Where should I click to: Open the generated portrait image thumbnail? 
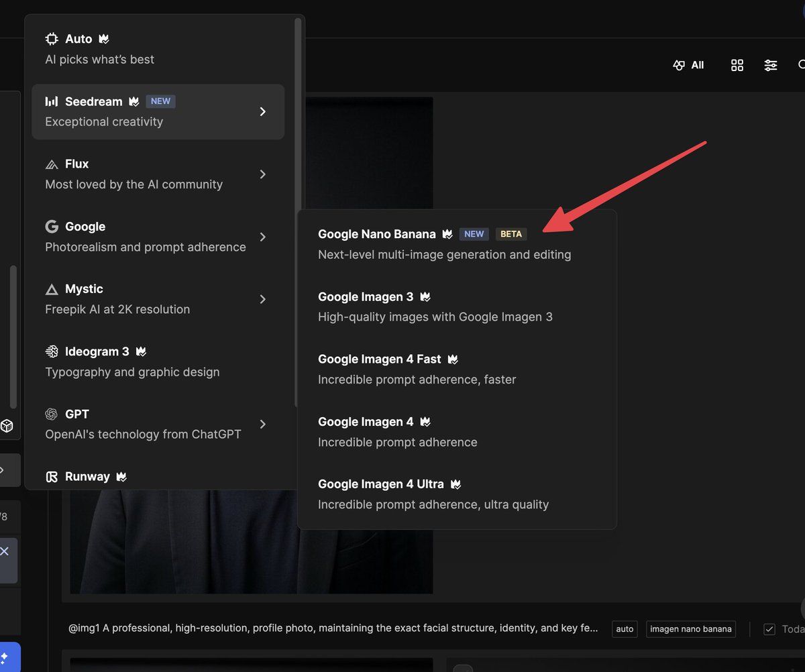252,345
